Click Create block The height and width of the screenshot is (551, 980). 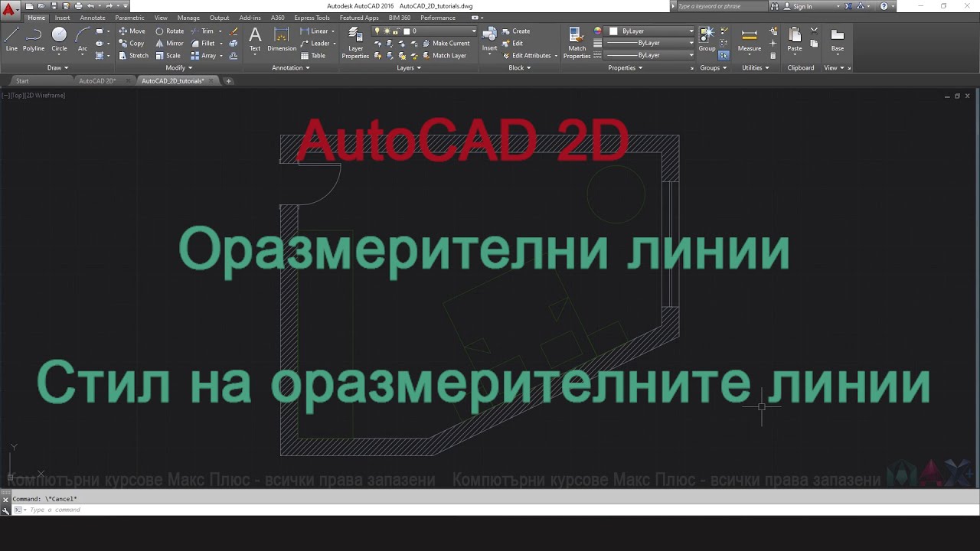click(x=515, y=31)
